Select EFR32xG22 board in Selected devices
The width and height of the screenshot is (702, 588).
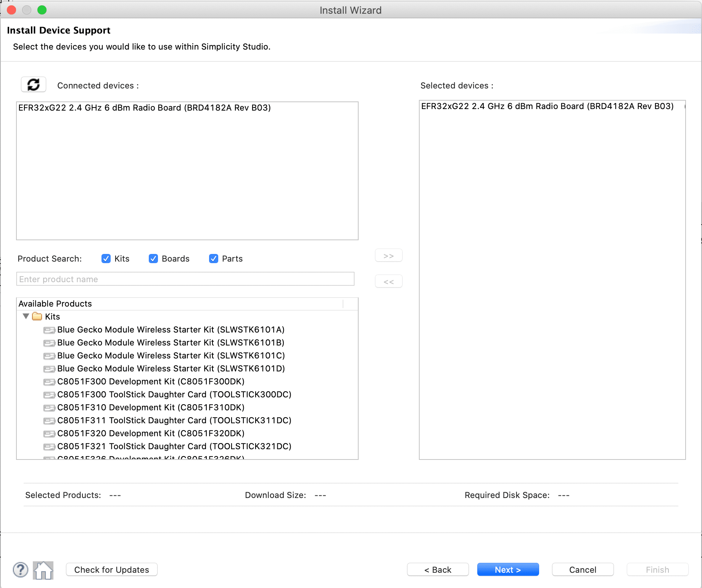pyautogui.click(x=547, y=106)
